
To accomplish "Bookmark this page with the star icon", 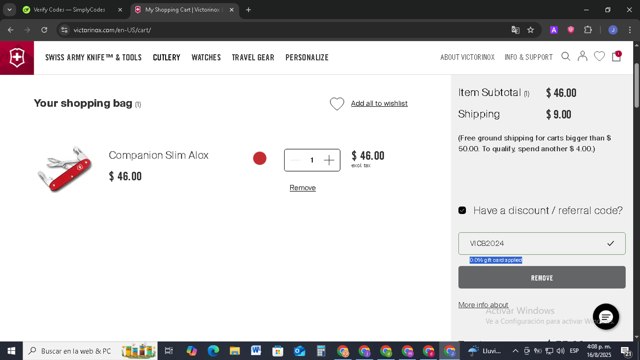I will pos(530,30).
